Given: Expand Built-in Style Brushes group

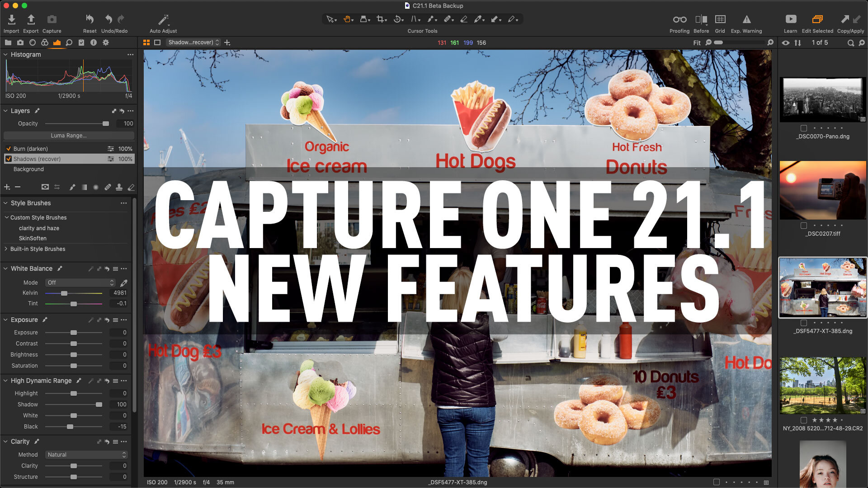Looking at the screenshot, I should pyautogui.click(x=6, y=249).
